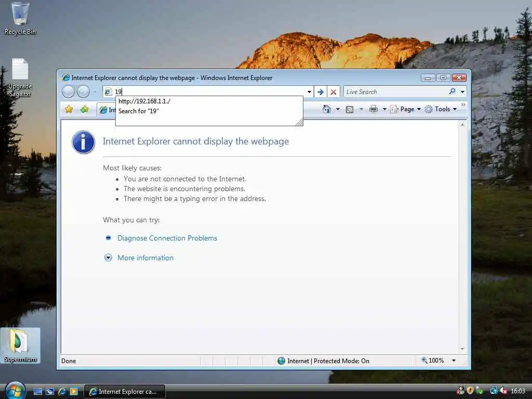532x399 pixels.
Task: Expand the Feeds dropdown arrow
Action: click(x=361, y=109)
